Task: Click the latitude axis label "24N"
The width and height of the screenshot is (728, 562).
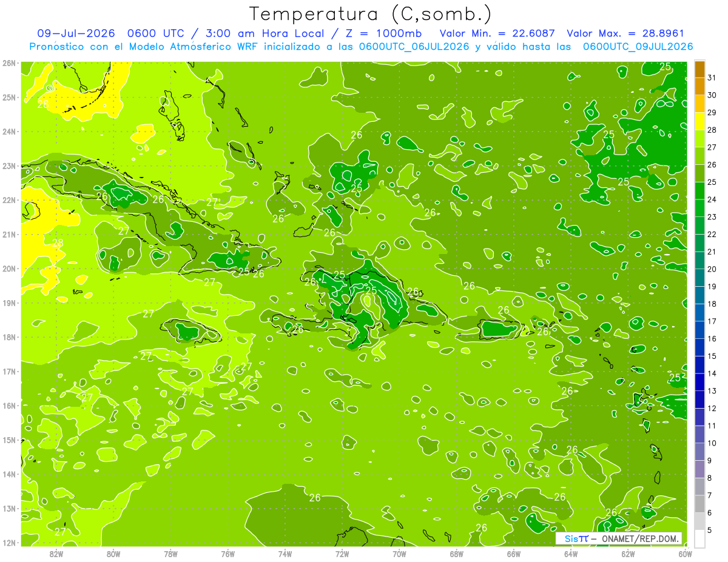Action: click(9, 132)
